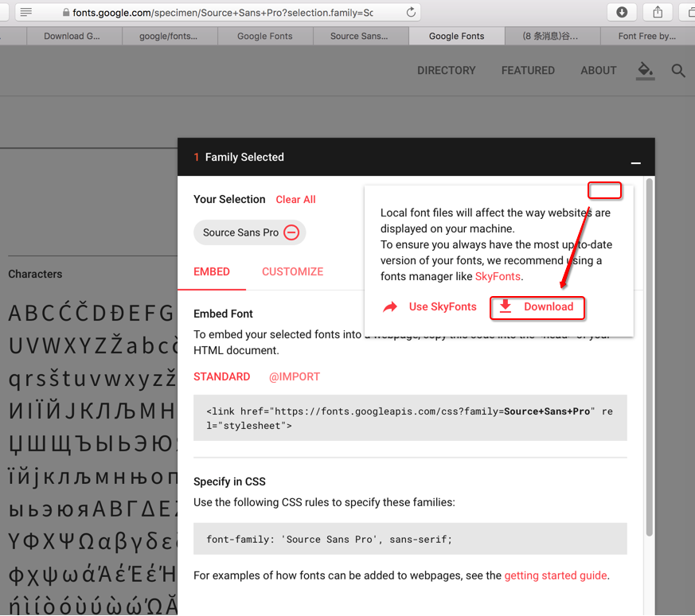Click the Clear All link
The image size is (695, 616).
tap(295, 200)
